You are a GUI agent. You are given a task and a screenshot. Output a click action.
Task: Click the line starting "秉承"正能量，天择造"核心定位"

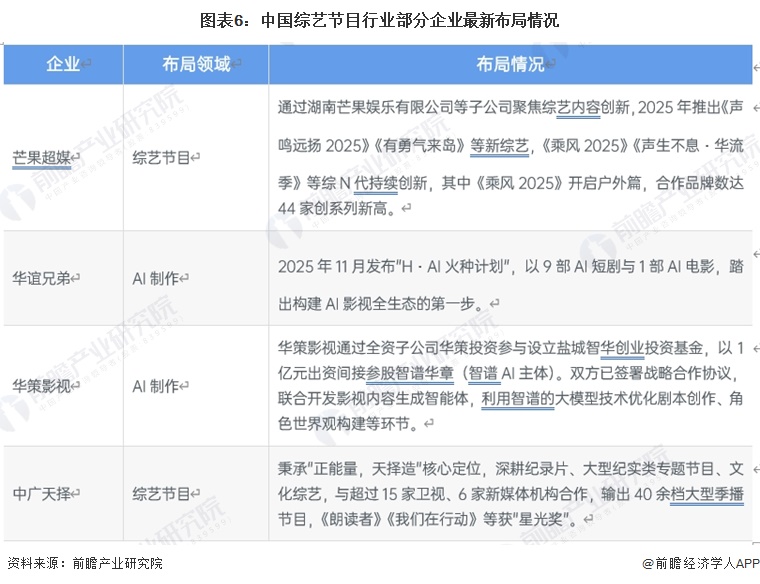pos(510,469)
